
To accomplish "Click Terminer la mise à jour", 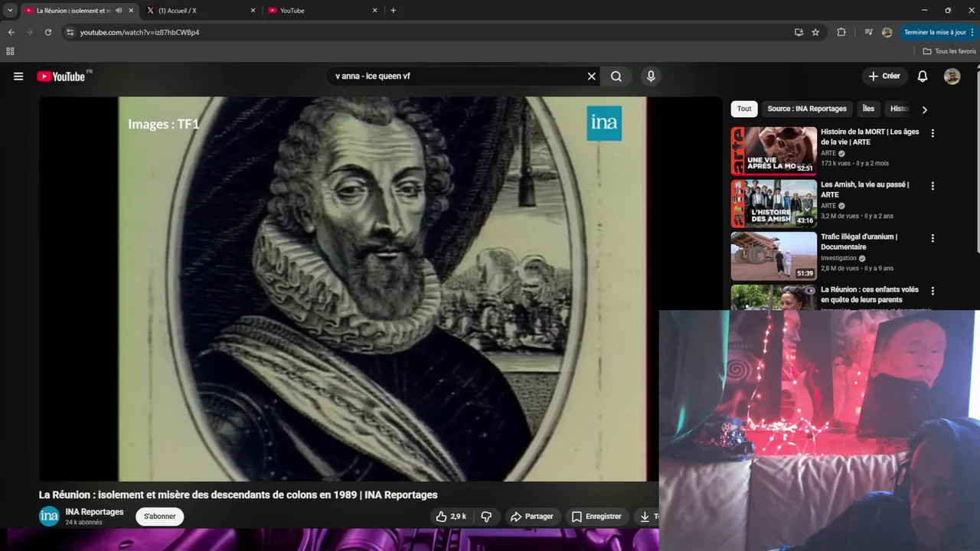I will [935, 32].
